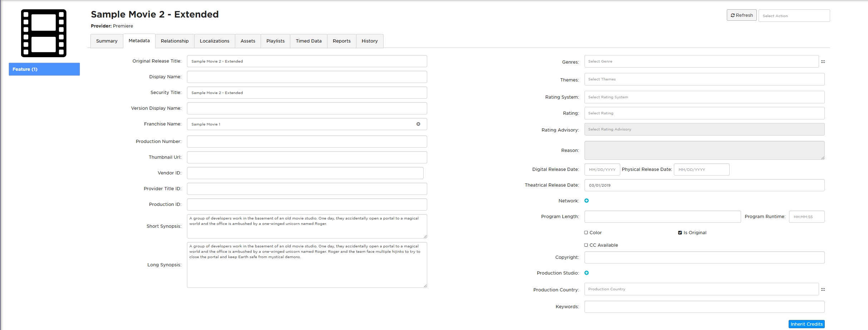Screen dimensions: 868x330
Task: Switch to the Summary tab
Action: tap(107, 41)
